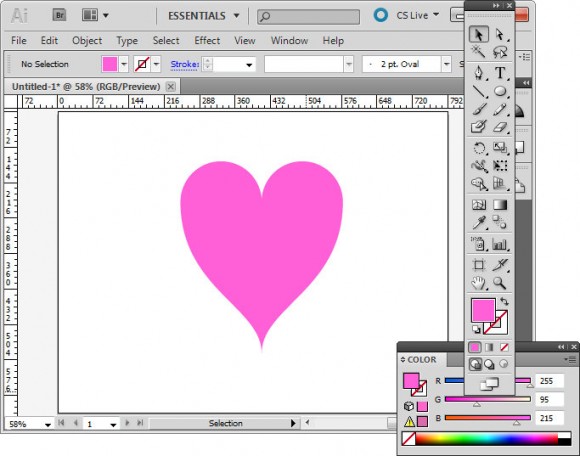
Task: Open the CS Live dropdown
Action: coord(418,15)
